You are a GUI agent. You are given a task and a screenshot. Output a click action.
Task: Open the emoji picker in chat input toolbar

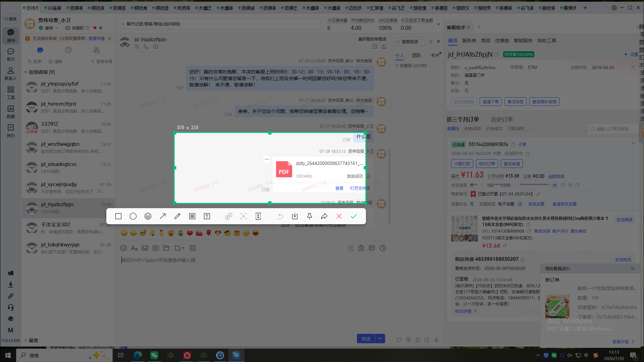pyautogui.click(x=123, y=248)
